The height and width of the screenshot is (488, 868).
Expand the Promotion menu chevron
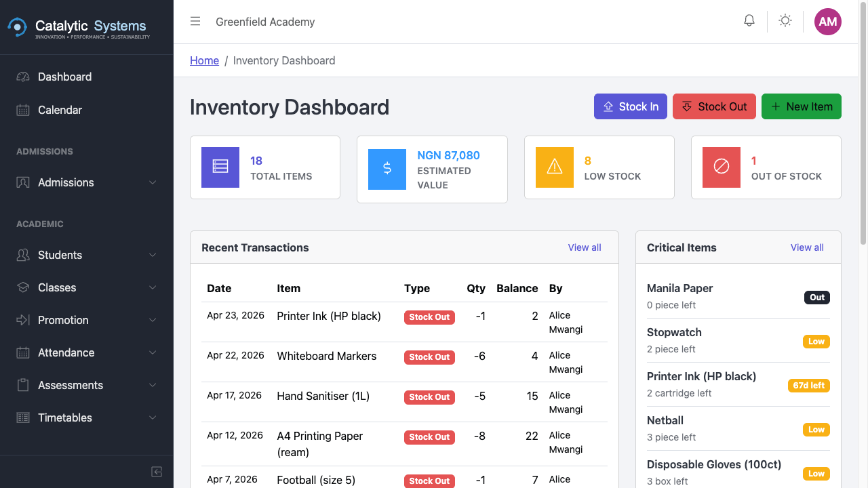[x=153, y=320]
